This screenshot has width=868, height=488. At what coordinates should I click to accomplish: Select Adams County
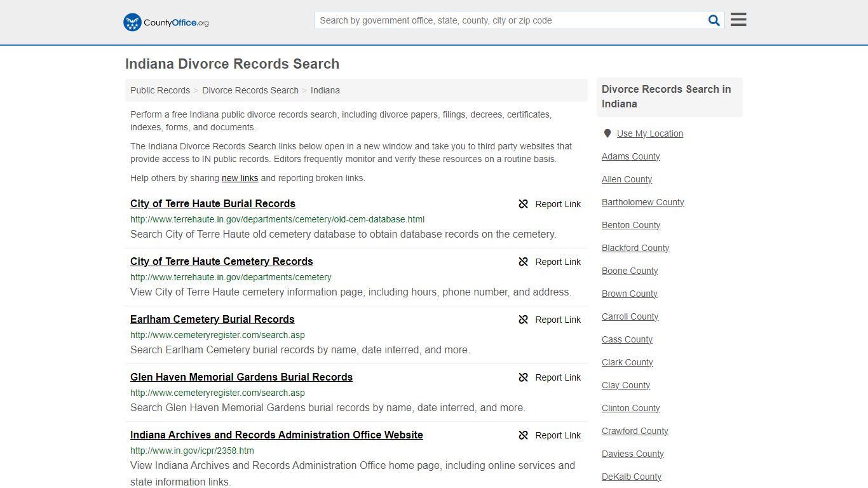point(630,156)
